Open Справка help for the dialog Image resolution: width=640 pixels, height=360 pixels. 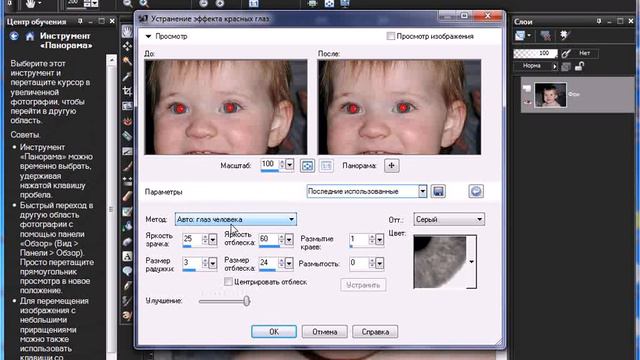[375, 332]
